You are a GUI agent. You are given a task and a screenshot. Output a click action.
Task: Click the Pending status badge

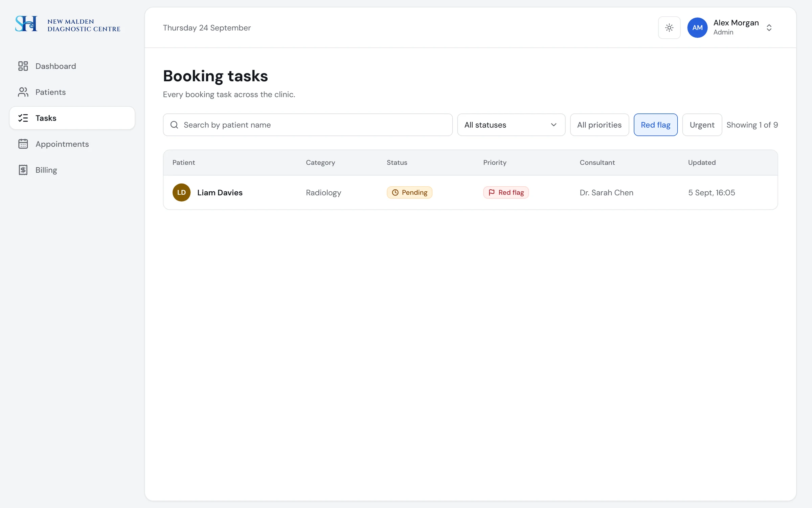[x=409, y=193]
